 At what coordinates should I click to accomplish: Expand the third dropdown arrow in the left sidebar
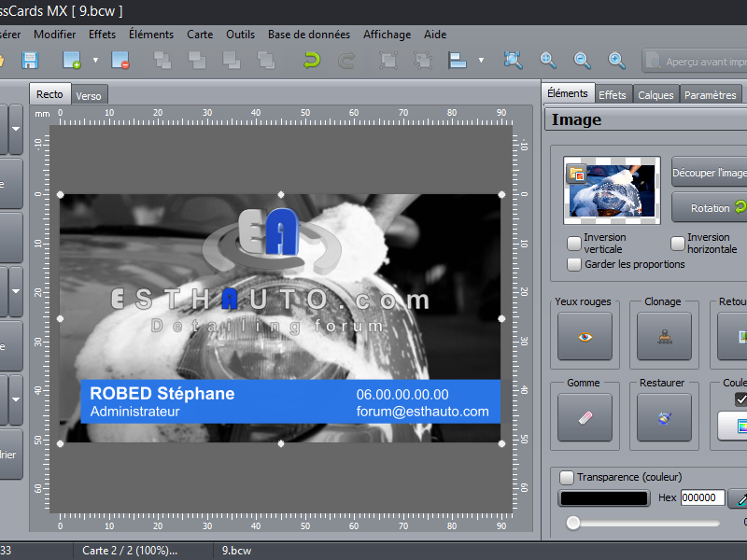[16, 399]
